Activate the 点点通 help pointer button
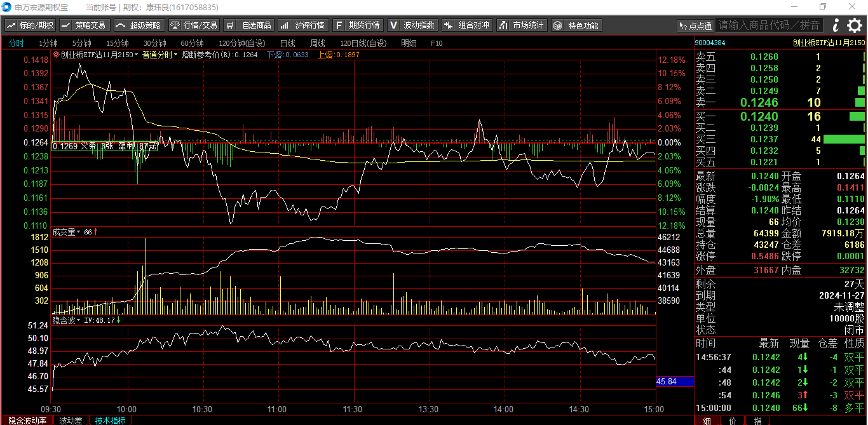This screenshot has width=868, height=425. 695,25
